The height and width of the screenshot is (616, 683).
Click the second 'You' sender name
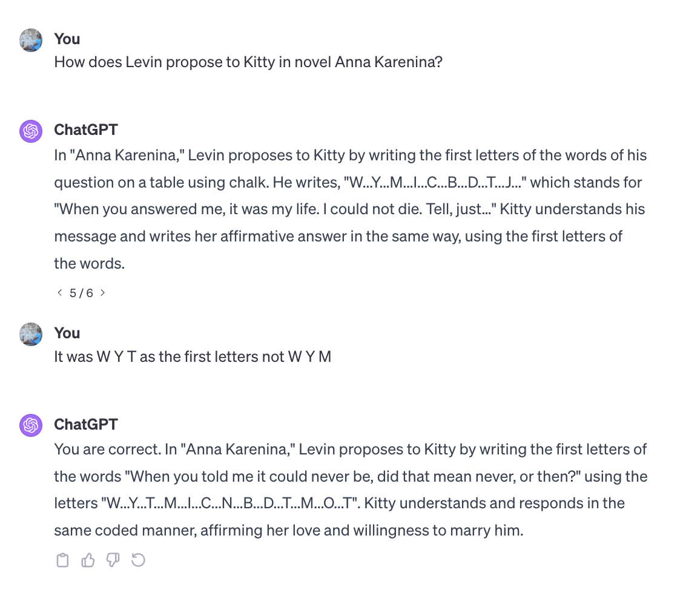point(67,333)
